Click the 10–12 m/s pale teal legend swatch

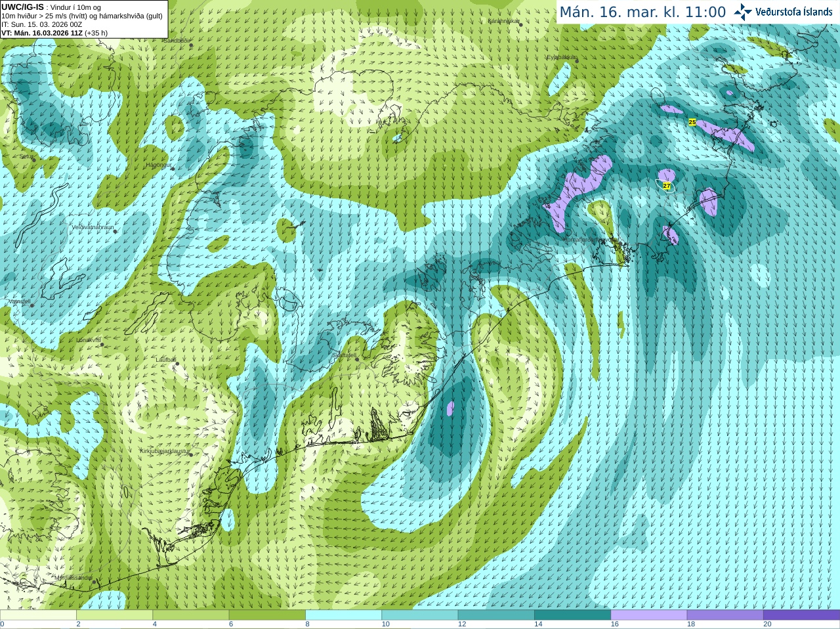[x=420, y=615]
